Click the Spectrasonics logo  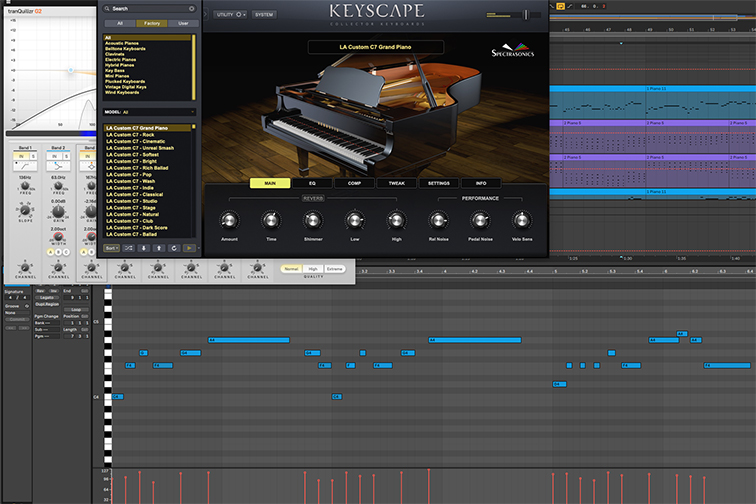[x=513, y=50]
